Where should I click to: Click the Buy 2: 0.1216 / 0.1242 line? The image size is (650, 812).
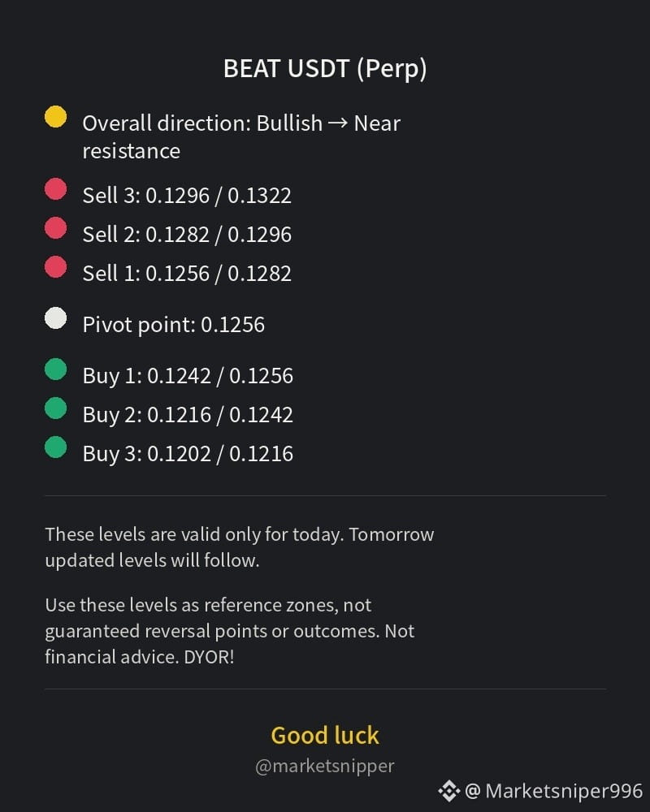(188, 415)
